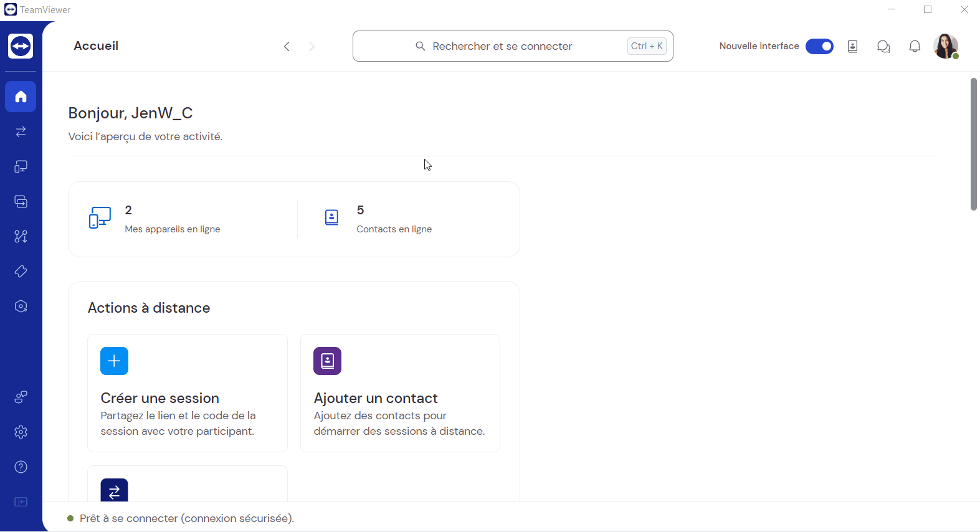The height and width of the screenshot is (532, 980).
Task: Open the user profile avatar
Action: tap(946, 46)
